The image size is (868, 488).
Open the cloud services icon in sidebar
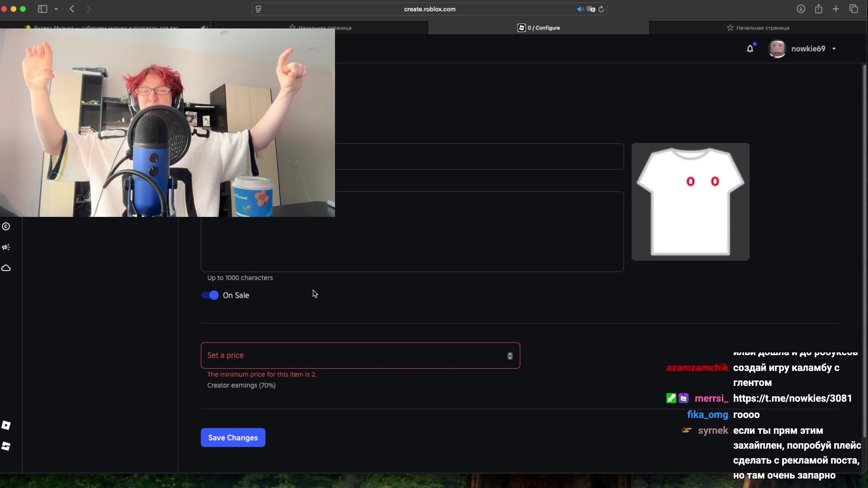click(x=6, y=268)
